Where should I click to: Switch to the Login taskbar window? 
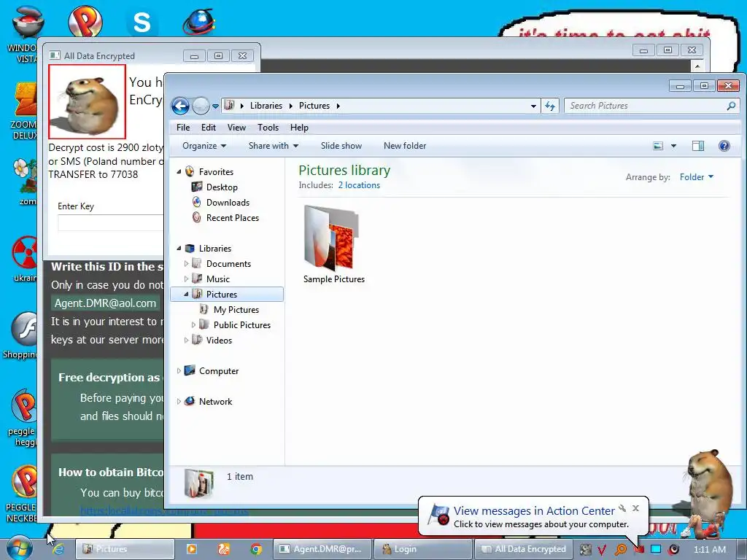click(423, 549)
